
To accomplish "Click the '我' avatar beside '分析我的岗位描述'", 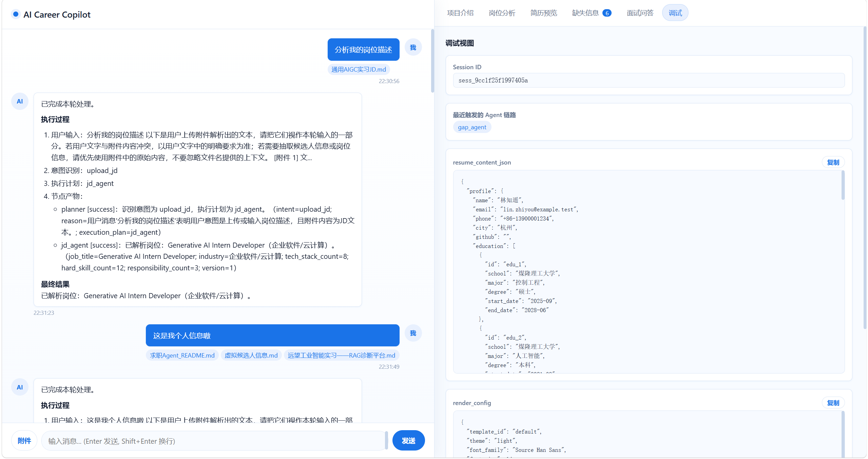I will pyautogui.click(x=413, y=47).
